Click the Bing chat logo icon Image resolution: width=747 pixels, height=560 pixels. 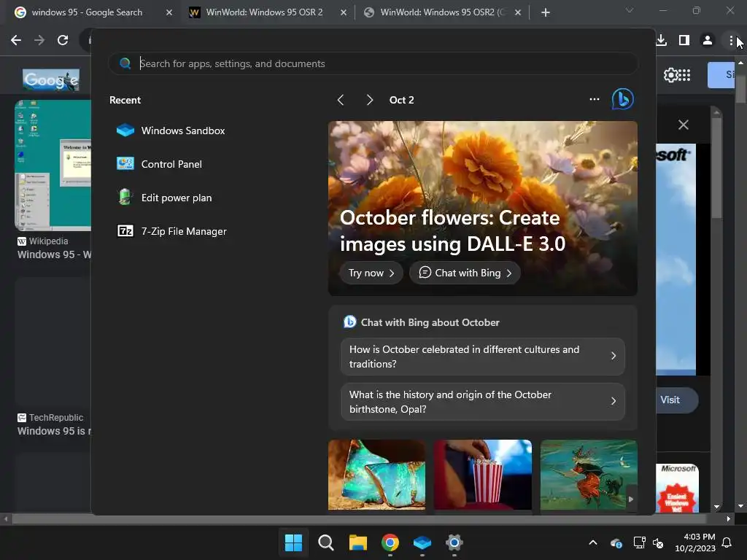622,99
